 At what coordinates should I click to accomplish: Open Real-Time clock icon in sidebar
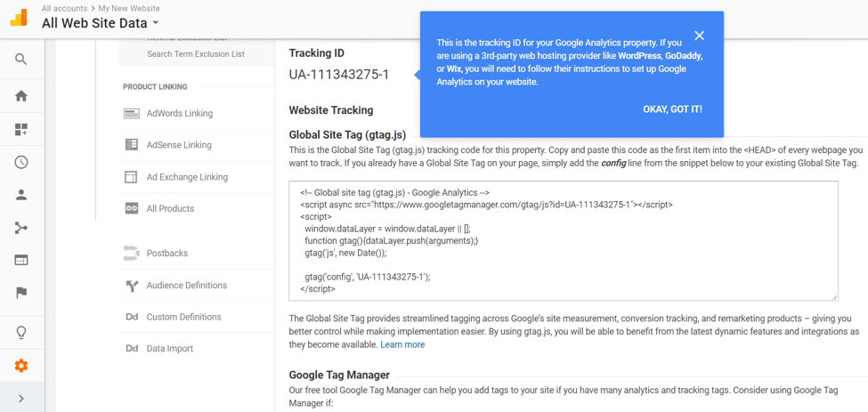[21, 163]
